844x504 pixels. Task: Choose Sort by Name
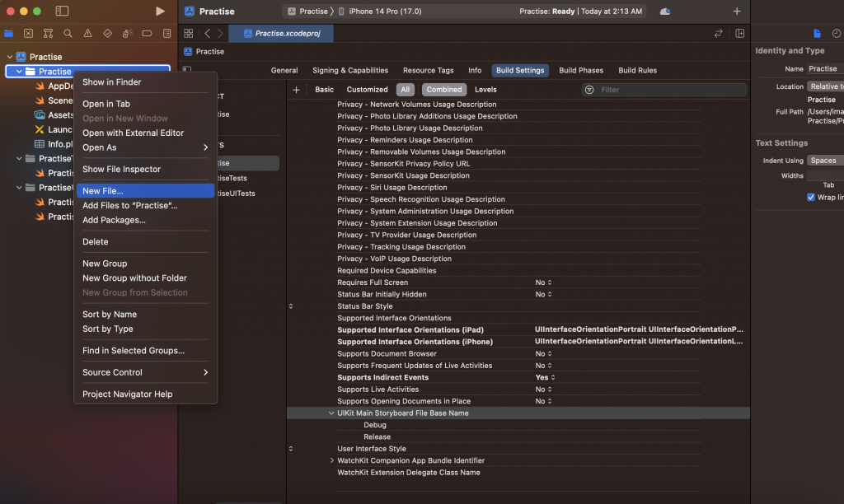pyautogui.click(x=145, y=314)
